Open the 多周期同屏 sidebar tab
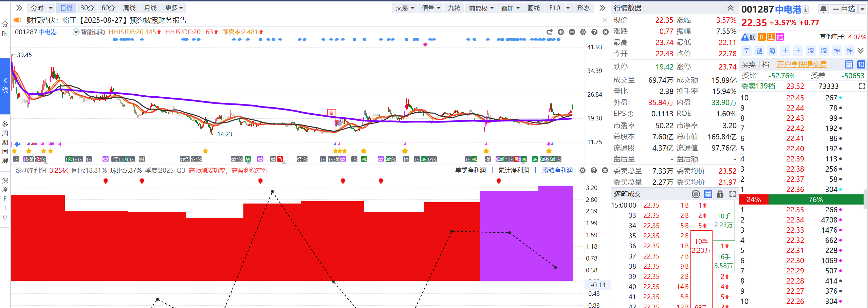The height and width of the screenshot is (308, 868). click(5, 142)
